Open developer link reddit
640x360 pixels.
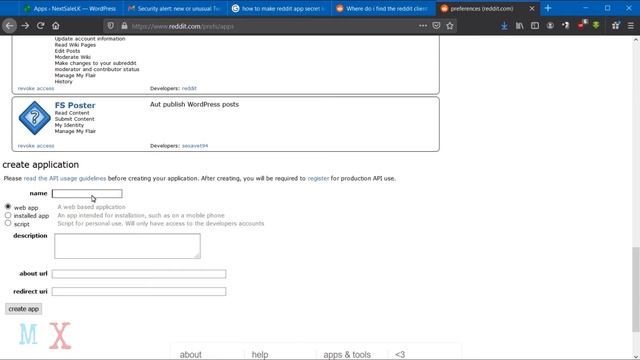189,89
